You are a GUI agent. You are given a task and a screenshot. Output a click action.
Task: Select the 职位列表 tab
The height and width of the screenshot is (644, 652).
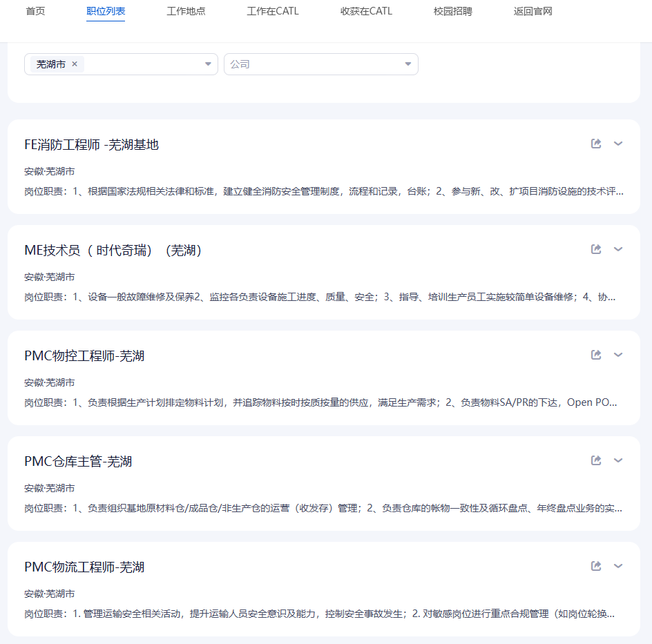106,11
